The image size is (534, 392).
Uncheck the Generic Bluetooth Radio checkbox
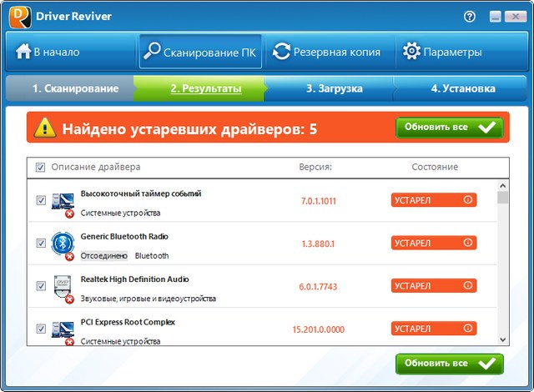pos(41,243)
